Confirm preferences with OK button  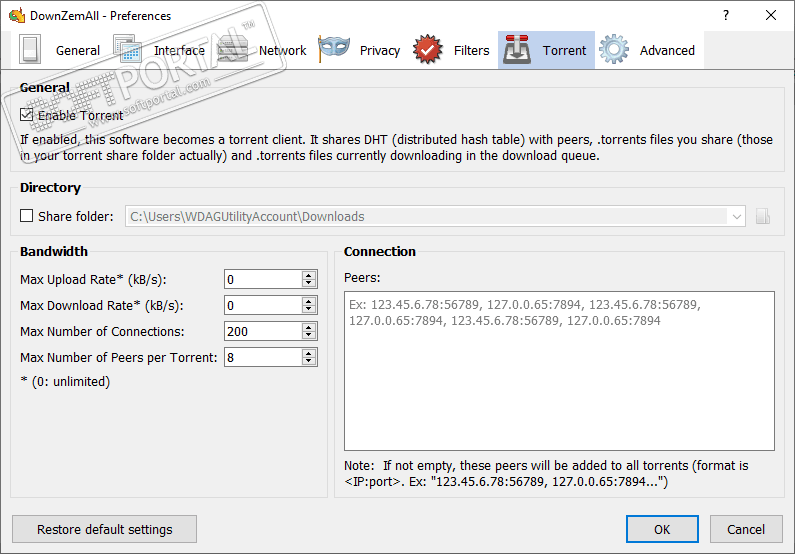tap(662, 529)
